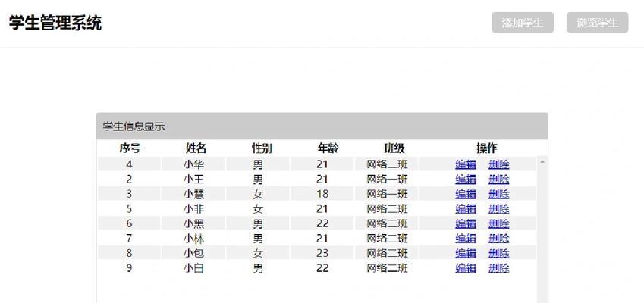Open the 浏览学生 page button

coord(597,23)
